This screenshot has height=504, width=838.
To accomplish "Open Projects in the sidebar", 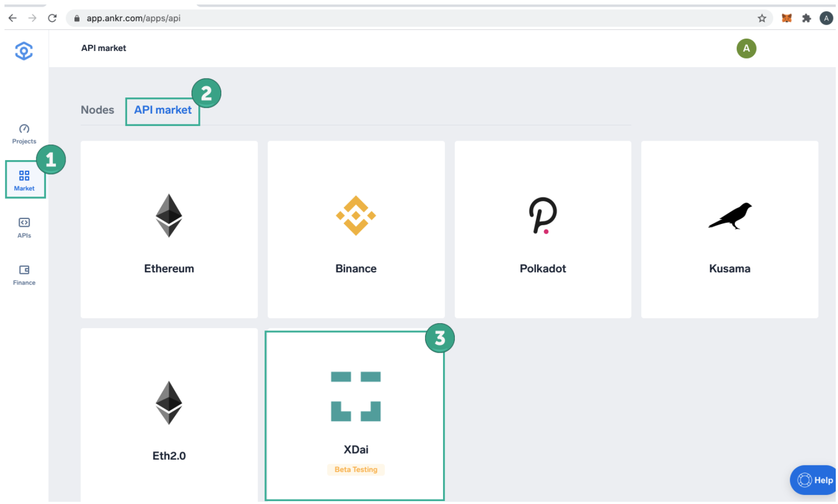I will coord(24,134).
